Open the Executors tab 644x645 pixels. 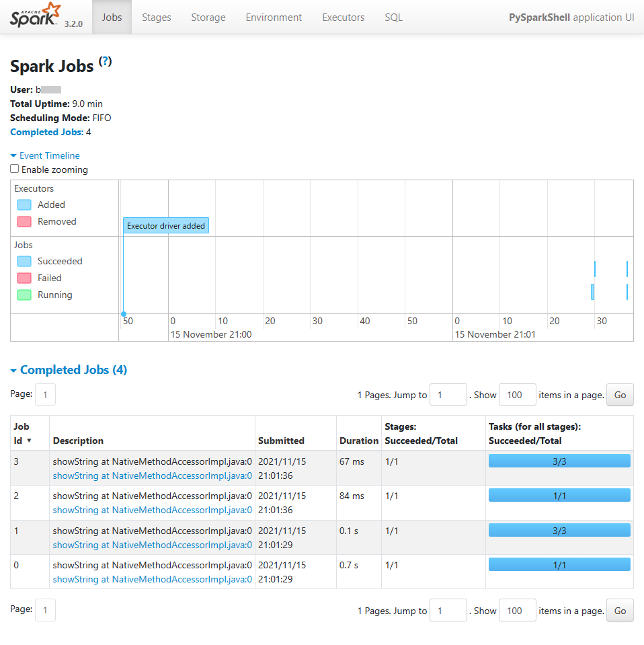pyautogui.click(x=343, y=17)
